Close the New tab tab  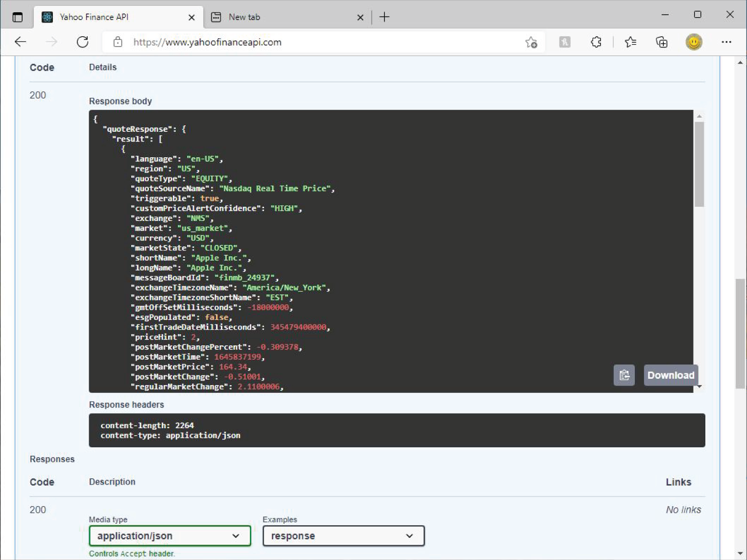pos(360,17)
